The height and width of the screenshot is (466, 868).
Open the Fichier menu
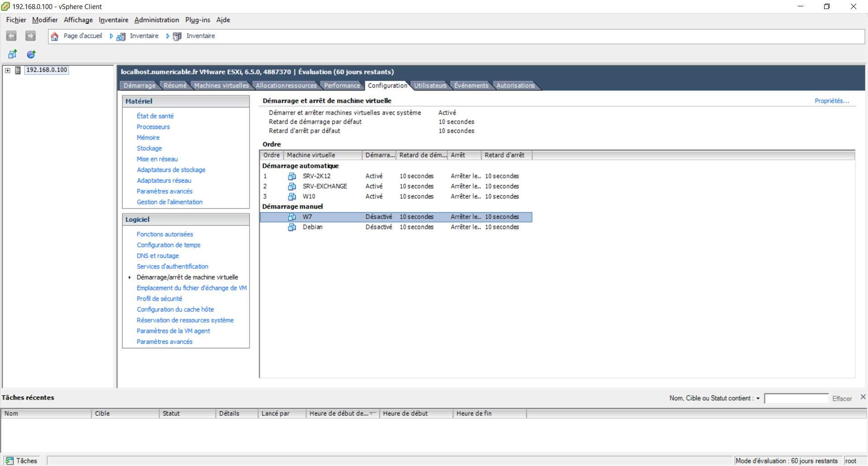(x=16, y=20)
